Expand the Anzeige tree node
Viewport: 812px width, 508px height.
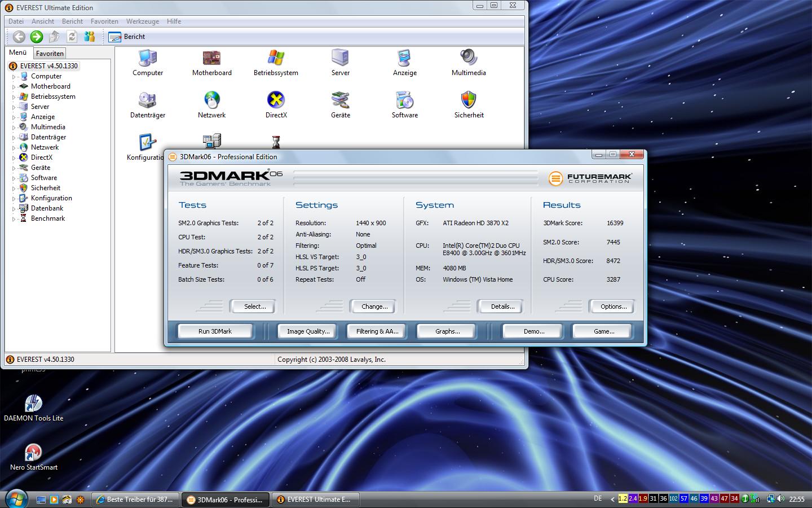tap(14, 117)
